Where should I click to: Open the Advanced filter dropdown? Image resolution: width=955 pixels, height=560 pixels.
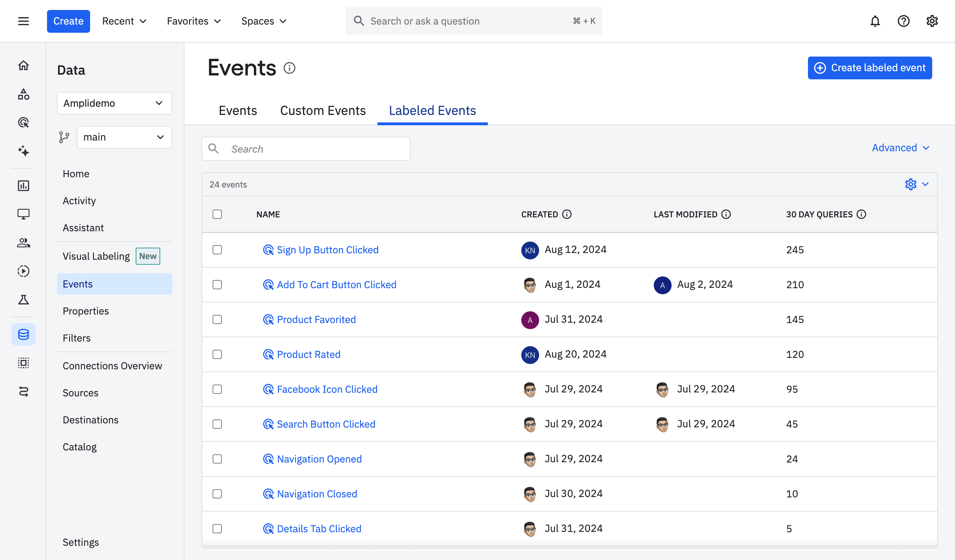[901, 148]
